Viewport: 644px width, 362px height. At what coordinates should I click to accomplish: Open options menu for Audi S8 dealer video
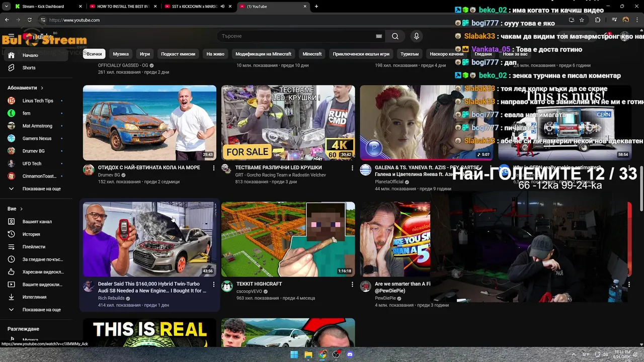point(213,285)
